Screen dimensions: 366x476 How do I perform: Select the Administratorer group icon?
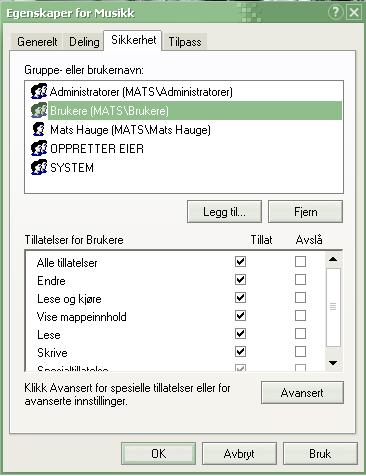tap(39, 91)
